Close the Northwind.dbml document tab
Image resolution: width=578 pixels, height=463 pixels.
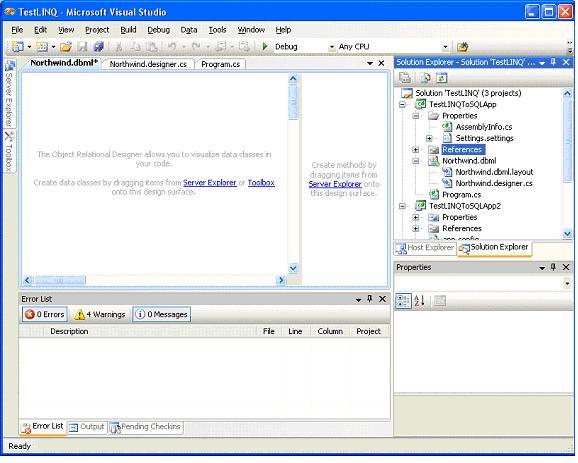382,63
